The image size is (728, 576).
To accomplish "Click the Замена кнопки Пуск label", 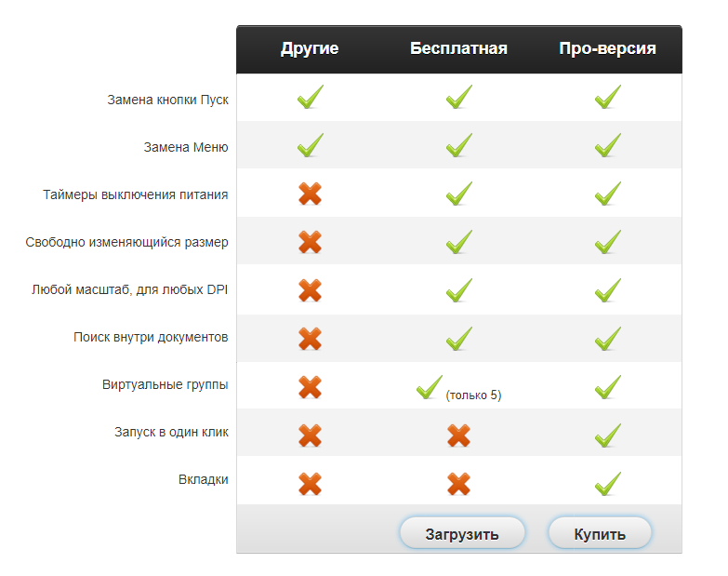I will click(x=167, y=100).
